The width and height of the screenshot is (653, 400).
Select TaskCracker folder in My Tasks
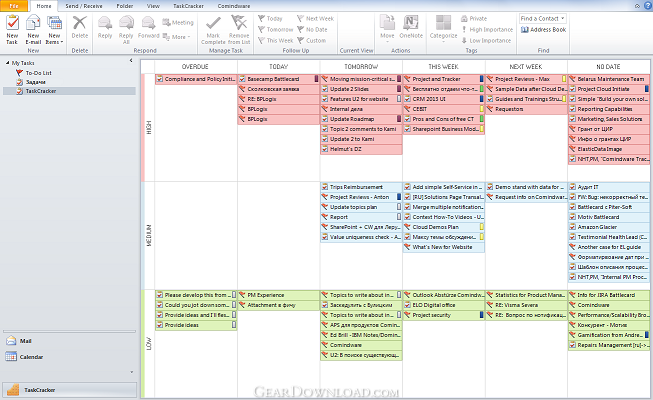pyautogui.click(x=41, y=91)
